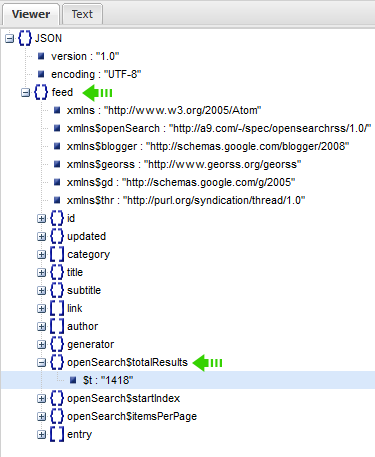Click the subtitle object braces icon
This screenshot has height=457, width=375.
click(57, 290)
